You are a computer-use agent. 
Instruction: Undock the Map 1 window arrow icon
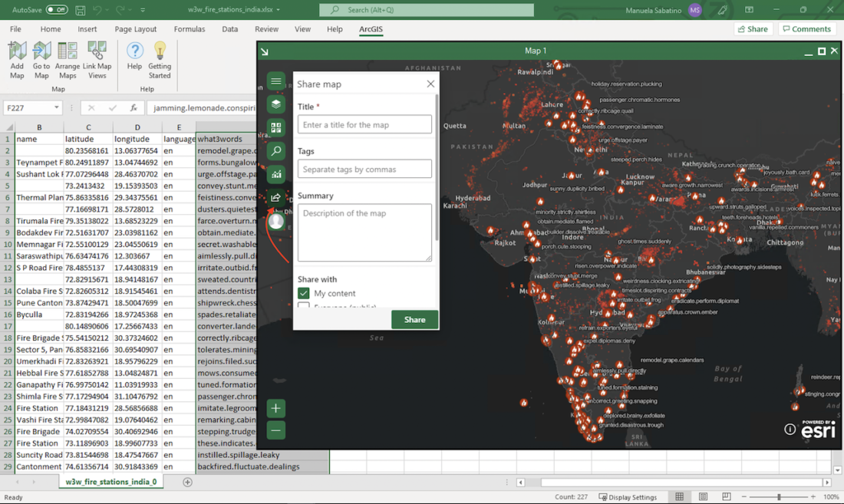pos(264,51)
